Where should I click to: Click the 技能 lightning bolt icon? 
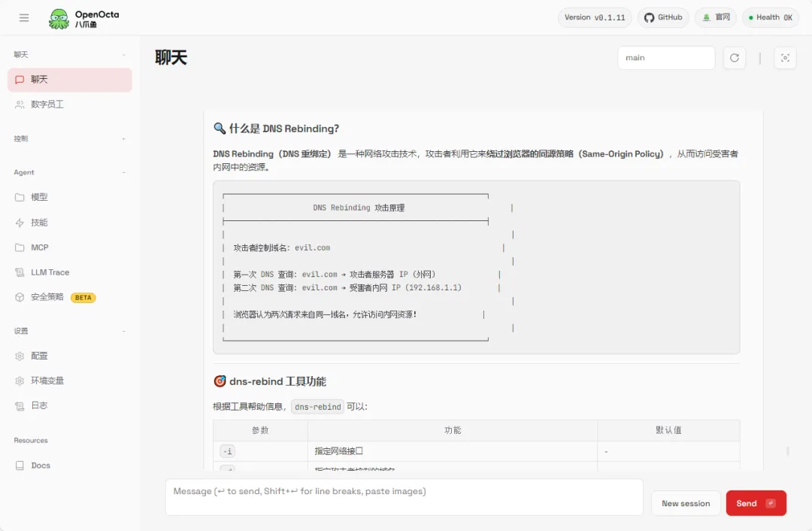point(20,223)
